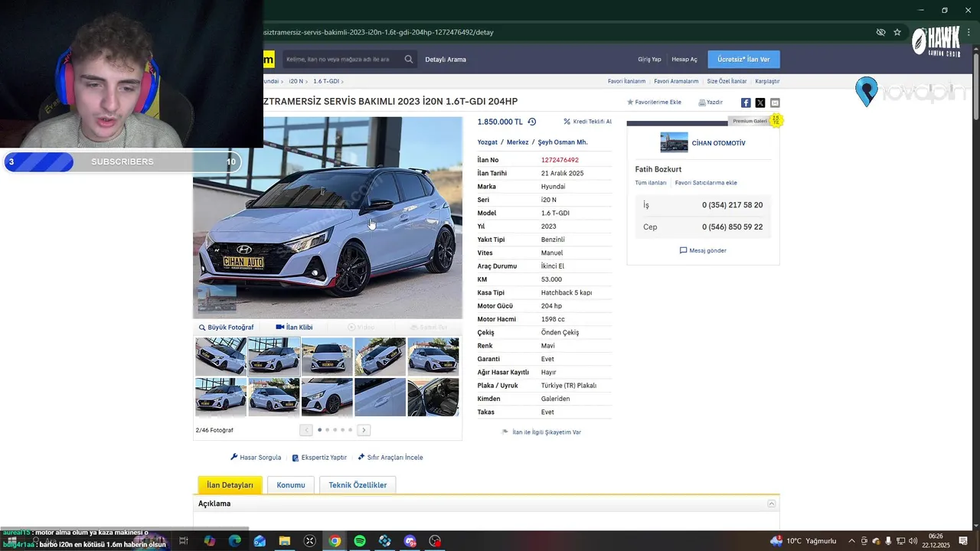Click the i20 N breadcrumb
980x551 pixels.
(x=296, y=81)
